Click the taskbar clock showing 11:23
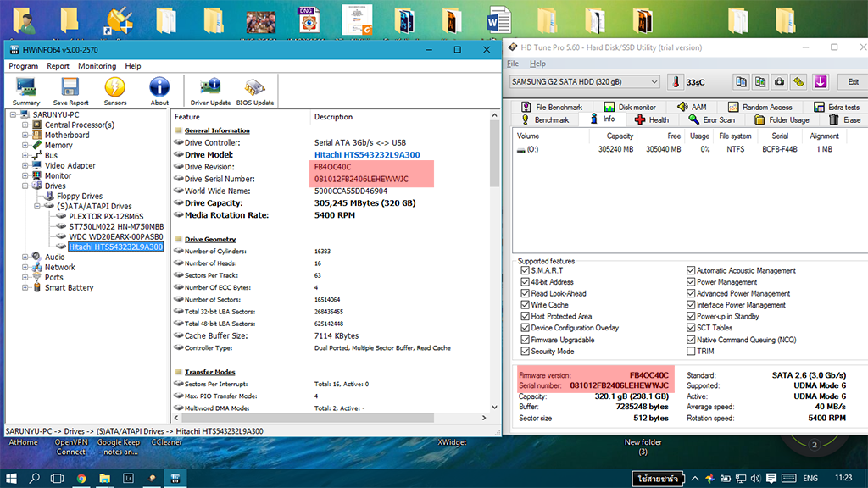The height and width of the screenshot is (488, 868). click(x=843, y=478)
